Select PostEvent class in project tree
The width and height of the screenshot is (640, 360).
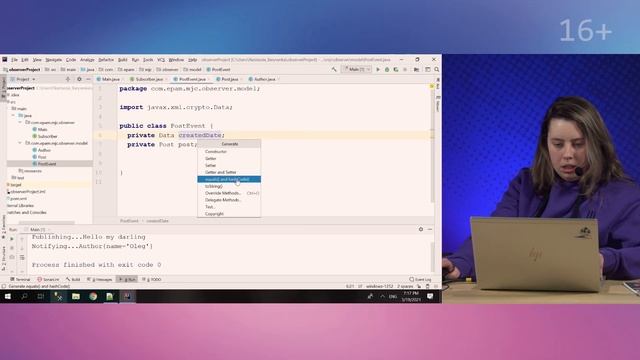point(44,164)
